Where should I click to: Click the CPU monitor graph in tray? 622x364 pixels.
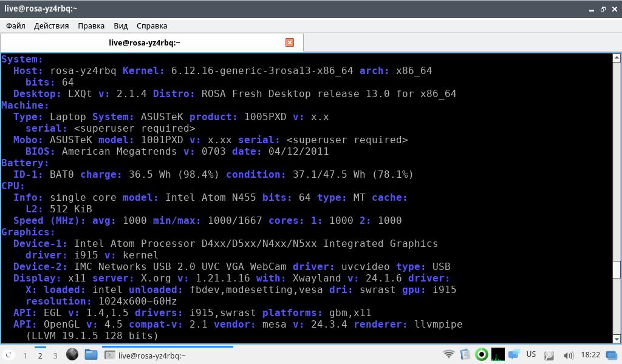click(x=498, y=354)
